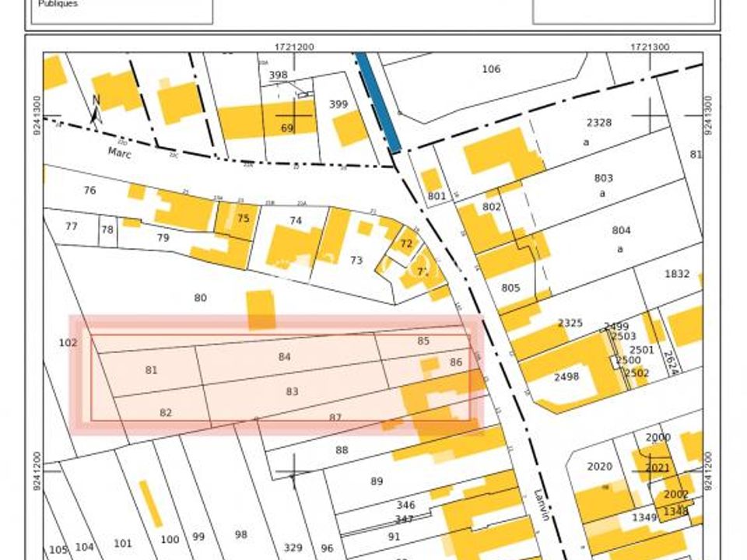Select parcel number 803
The image size is (747, 560).
pyautogui.click(x=603, y=178)
